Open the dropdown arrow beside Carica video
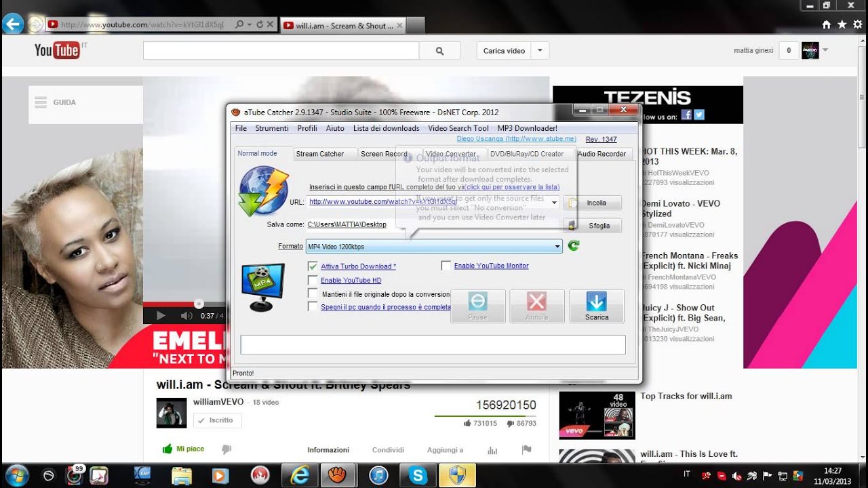Image resolution: width=868 pixels, height=488 pixels. tap(540, 51)
